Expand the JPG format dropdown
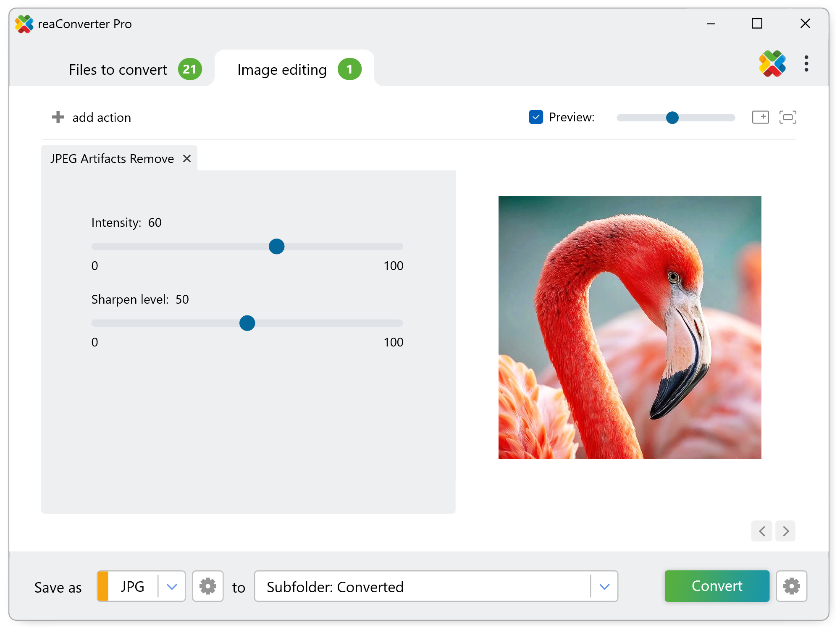This screenshot has height=630, width=840. [x=172, y=586]
